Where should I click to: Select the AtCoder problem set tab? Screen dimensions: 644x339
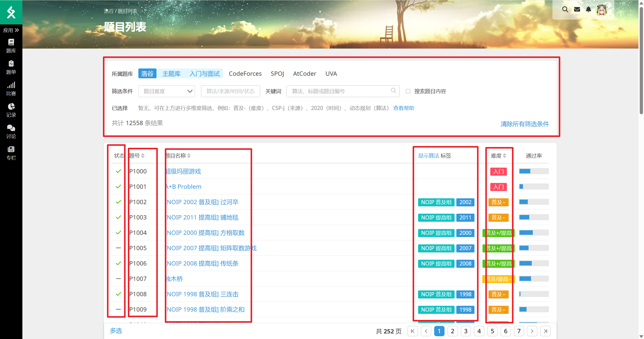[x=304, y=74]
